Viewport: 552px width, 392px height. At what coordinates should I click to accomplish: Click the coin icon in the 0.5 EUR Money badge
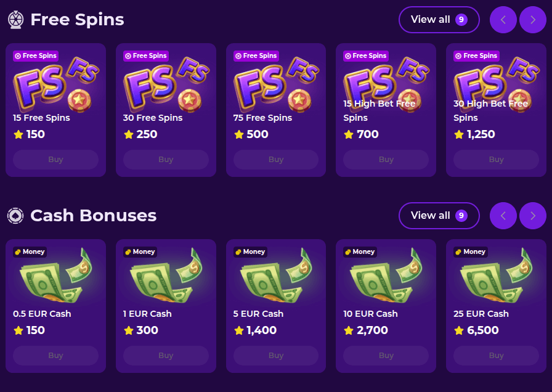(17, 251)
